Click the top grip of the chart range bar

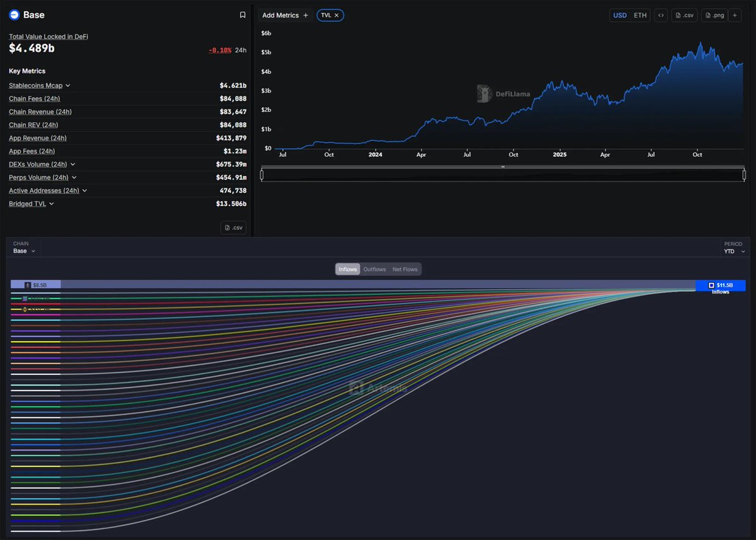[x=503, y=167]
